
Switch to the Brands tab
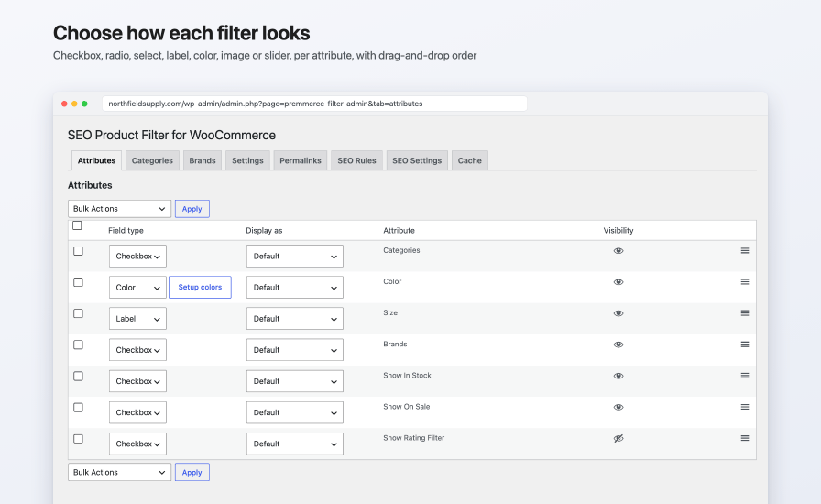[x=203, y=160]
